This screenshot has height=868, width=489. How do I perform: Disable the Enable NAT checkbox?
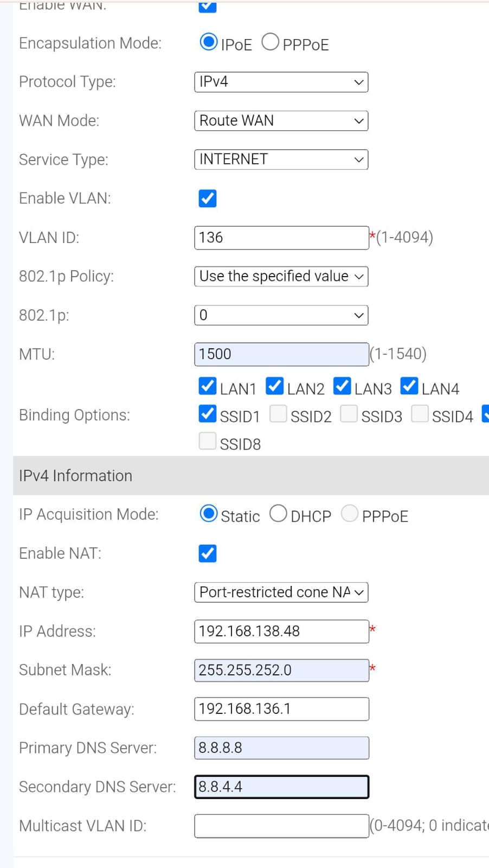pos(208,553)
